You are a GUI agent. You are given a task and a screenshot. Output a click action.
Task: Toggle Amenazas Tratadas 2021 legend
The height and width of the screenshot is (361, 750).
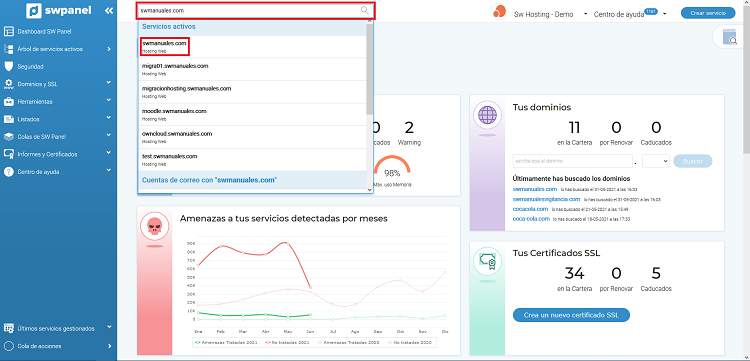(x=226, y=342)
